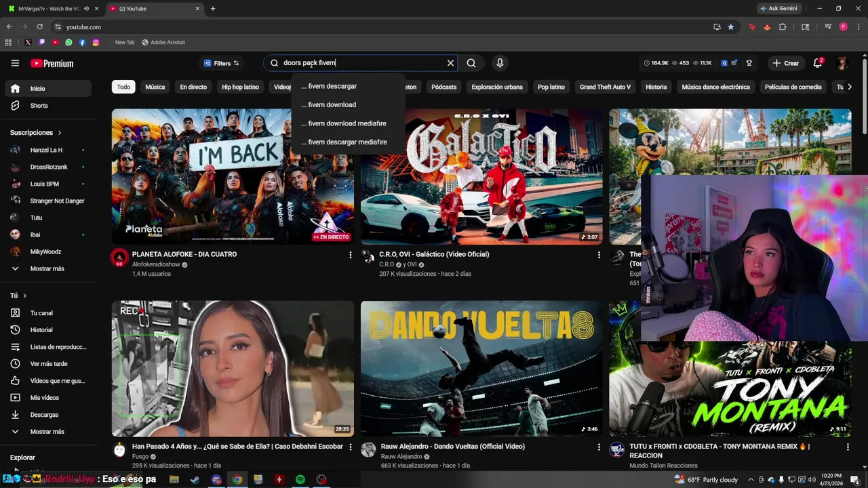This screenshot has width=868, height=488.
Task: Select the Exploración urbana chip
Action: click(497, 87)
